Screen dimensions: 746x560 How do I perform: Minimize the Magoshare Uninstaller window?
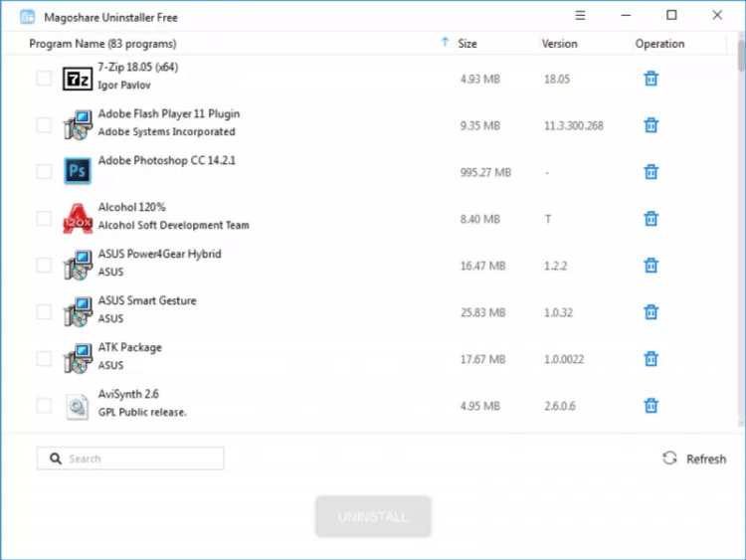coord(626,15)
